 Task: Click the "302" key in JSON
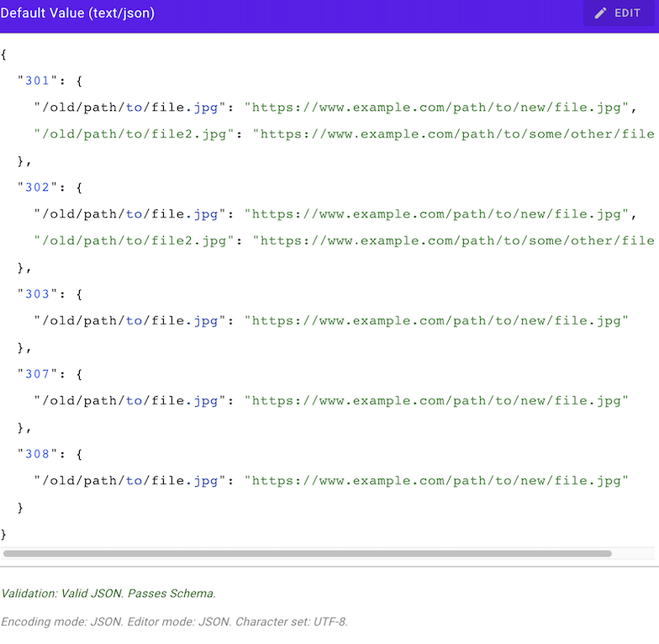tap(37, 187)
